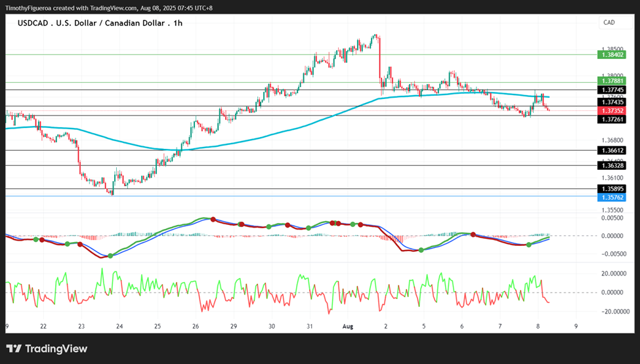The height and width of the screenshot is (364, 640).
Task: Click the 1.38500 price axis value
Action: click(x=612, y=49)
